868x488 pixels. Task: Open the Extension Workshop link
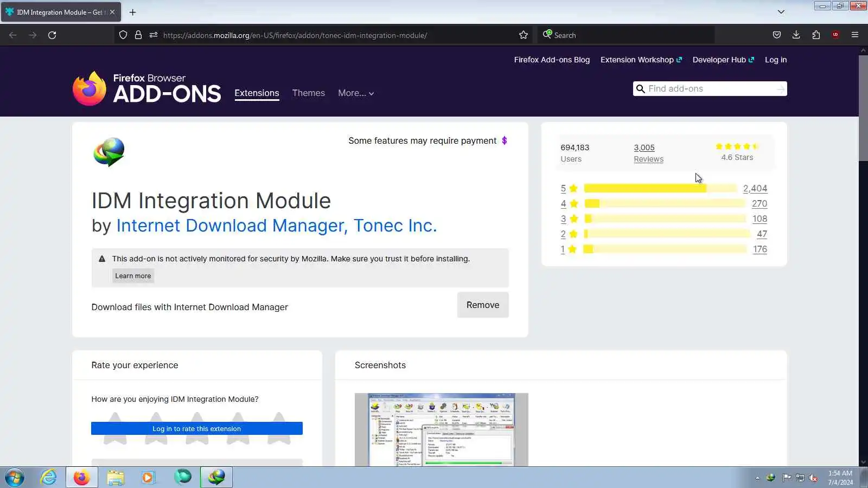[x=641, y=60]
